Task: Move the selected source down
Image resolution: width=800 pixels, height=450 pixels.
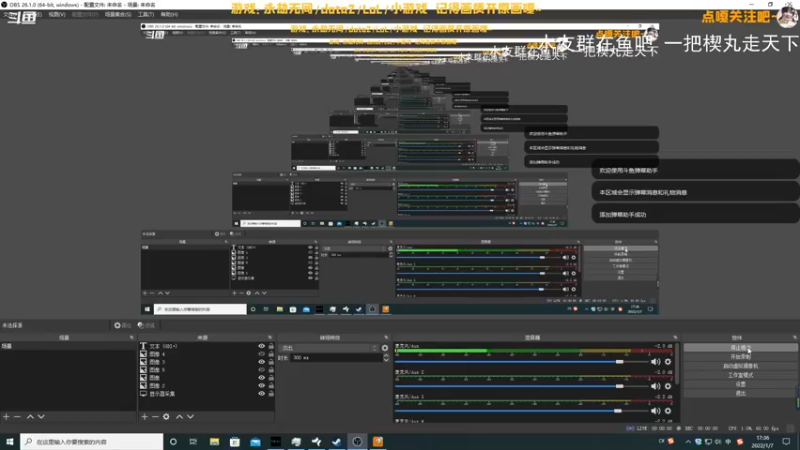Action: point(190,417)
